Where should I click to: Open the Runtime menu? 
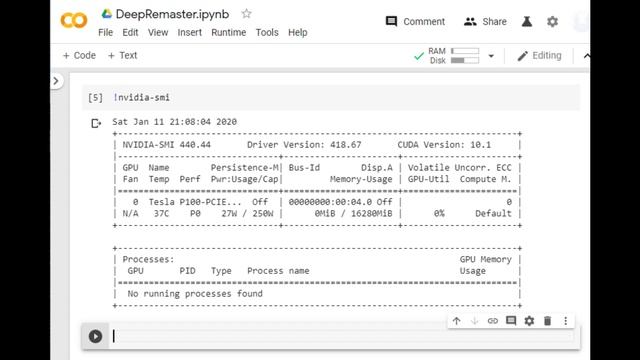point(229,33)
